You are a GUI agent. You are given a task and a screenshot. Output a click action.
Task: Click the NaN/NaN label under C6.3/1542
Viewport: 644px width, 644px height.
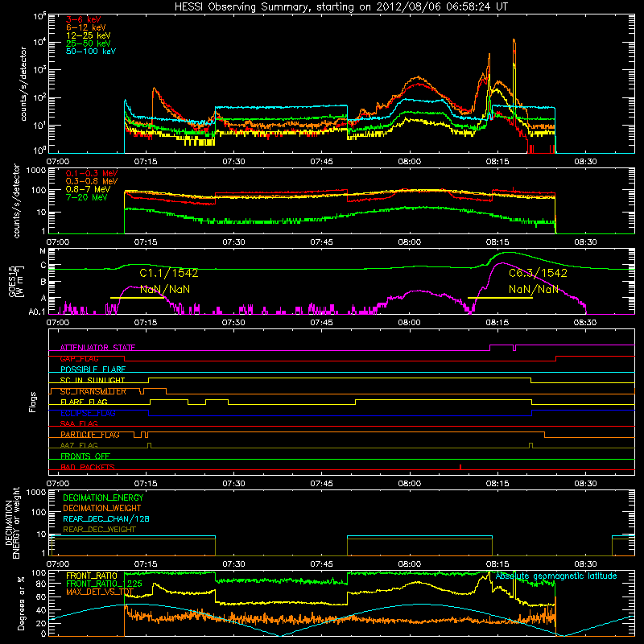[x=534, y=289]
